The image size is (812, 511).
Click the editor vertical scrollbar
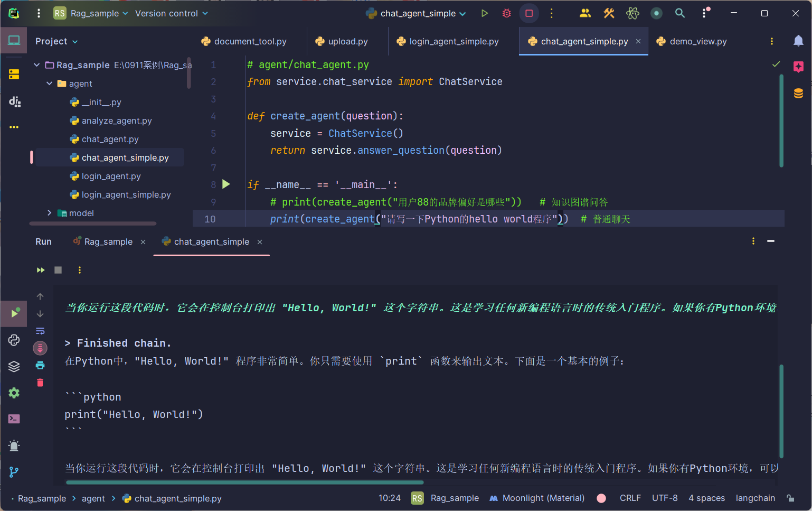(x=781, y=121)
